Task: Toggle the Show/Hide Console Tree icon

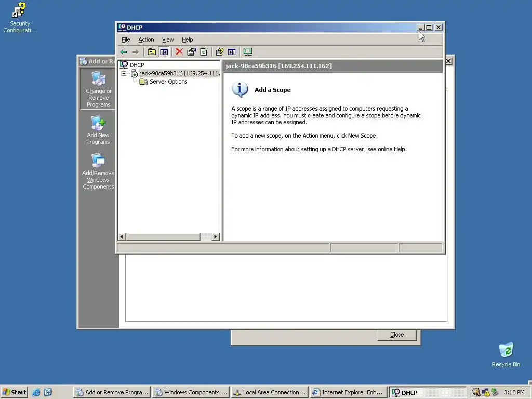Action: (x=164, y=52)
